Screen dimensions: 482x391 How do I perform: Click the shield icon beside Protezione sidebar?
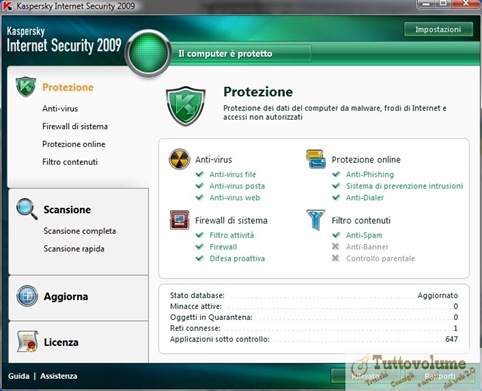(26, 86)
